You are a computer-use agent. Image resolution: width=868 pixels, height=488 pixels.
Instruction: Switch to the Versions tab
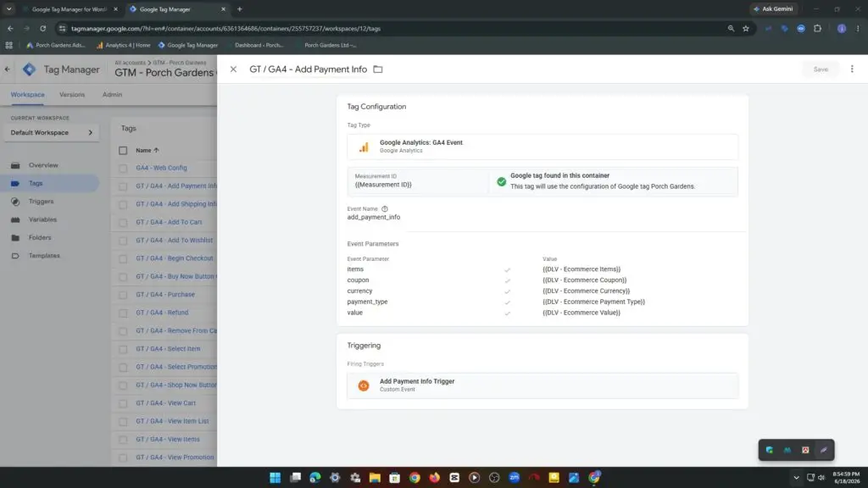pos(72,95)
